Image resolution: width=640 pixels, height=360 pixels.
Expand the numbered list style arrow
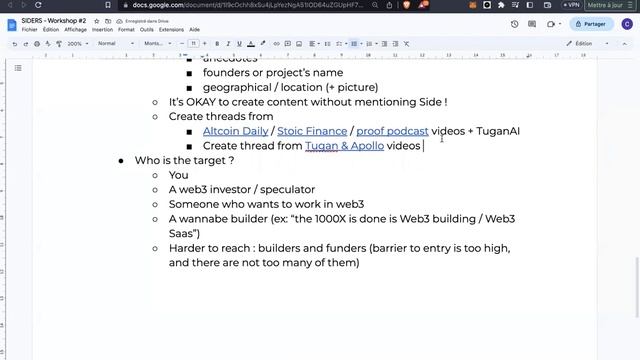click(x=376, y=44)
